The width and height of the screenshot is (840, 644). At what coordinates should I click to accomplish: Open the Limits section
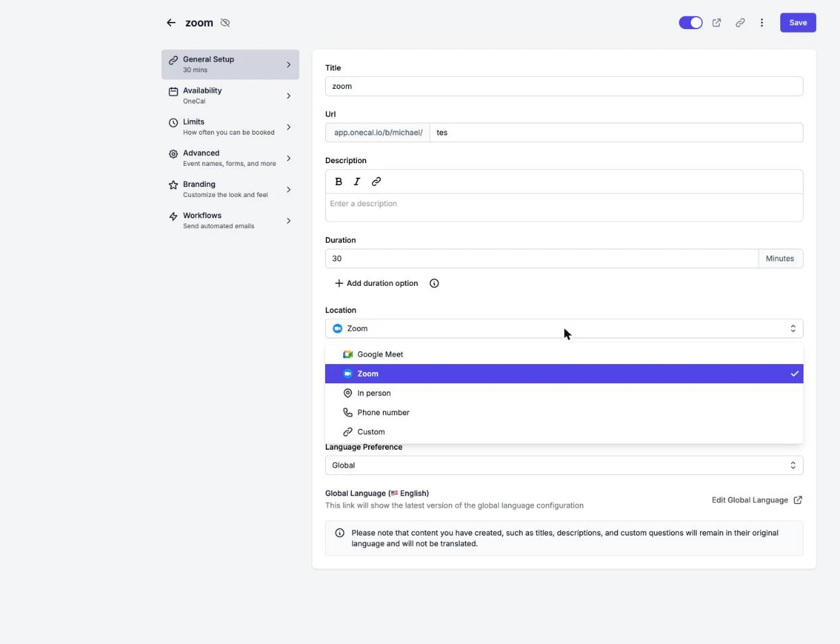[x=230, y=127]
